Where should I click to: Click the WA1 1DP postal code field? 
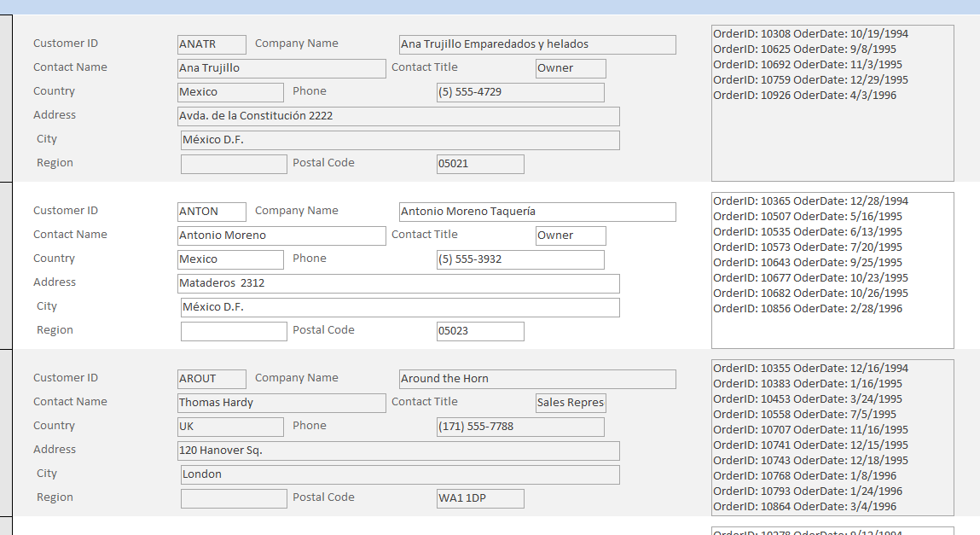[479, 498]
